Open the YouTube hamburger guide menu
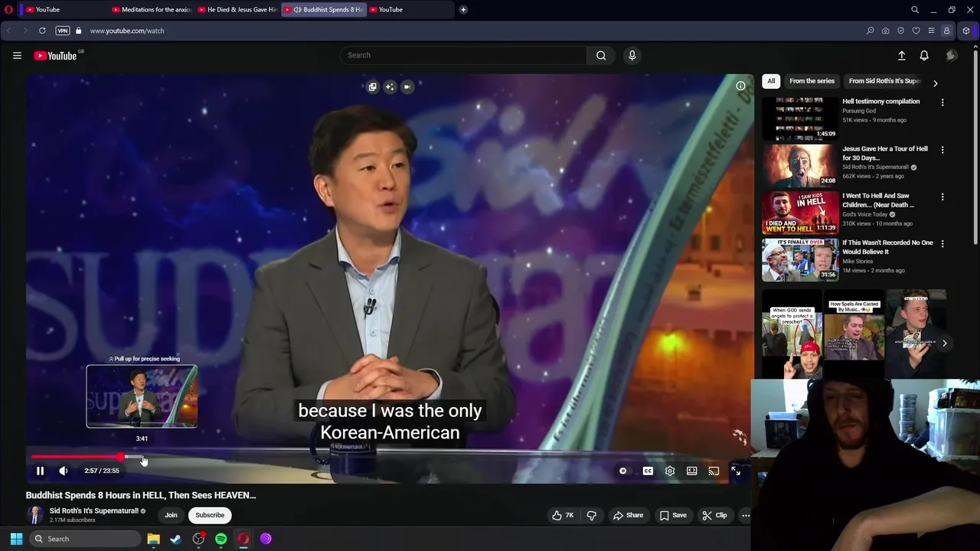 pos(17,55)
